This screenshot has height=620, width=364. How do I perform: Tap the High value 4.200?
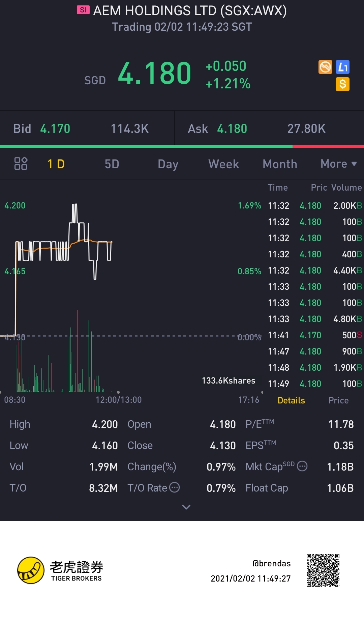click(x=105, y=424)
